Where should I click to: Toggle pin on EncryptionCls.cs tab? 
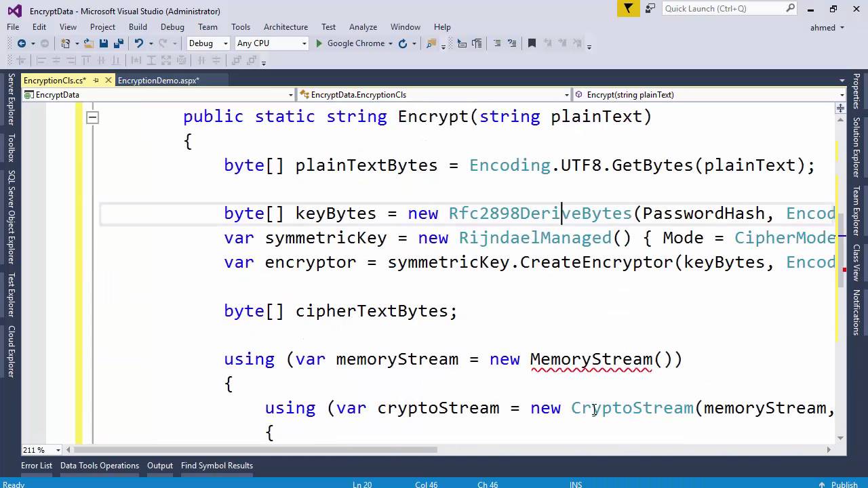click(96, 81)
